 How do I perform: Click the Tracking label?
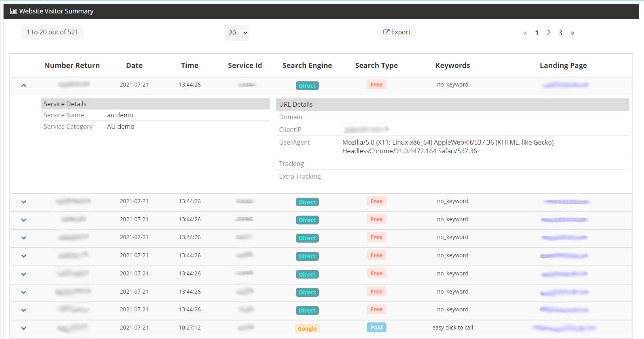coord(292,164)
